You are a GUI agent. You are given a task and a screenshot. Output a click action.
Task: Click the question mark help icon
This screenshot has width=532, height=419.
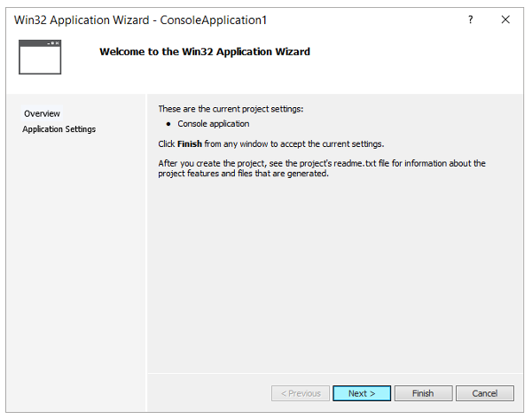(x=470, y=19)
